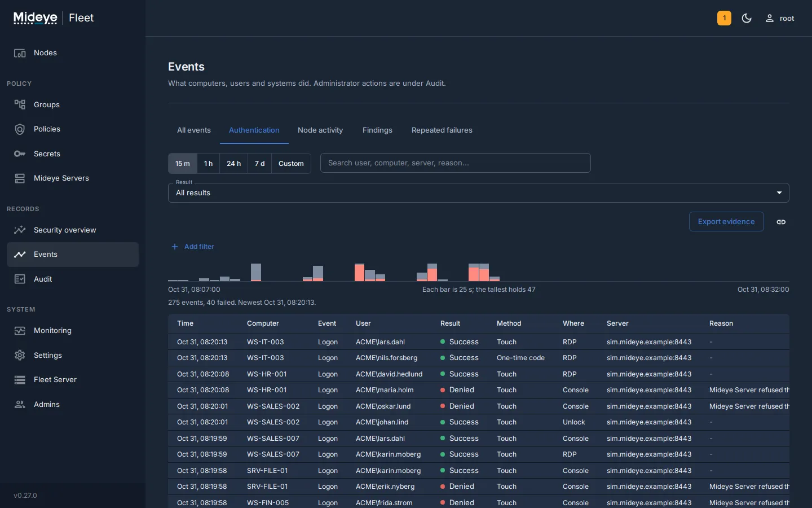Choose the Custom time range
This screenshot has height=508, width=812.
[291, 164]
